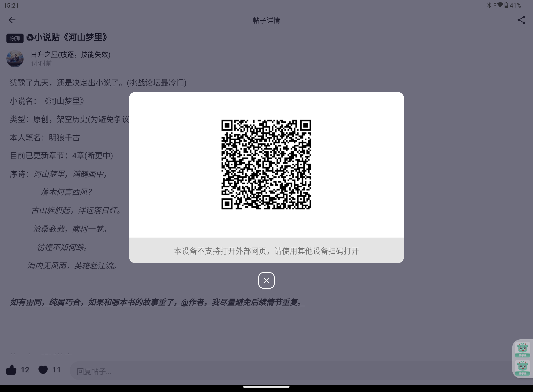Tap the bottom navigation gesture bar
The width and height of the screenshot is (533, 392).
[266, 387]
